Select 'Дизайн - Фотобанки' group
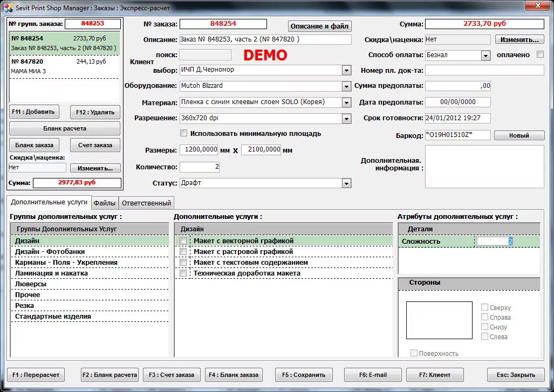554x392 pixels. [x=90, y=251]
